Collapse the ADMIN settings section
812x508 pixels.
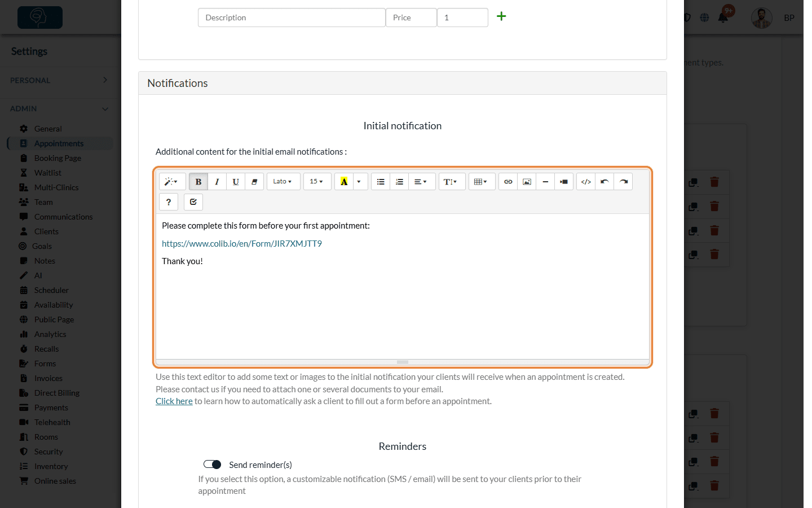pos(59,108)
